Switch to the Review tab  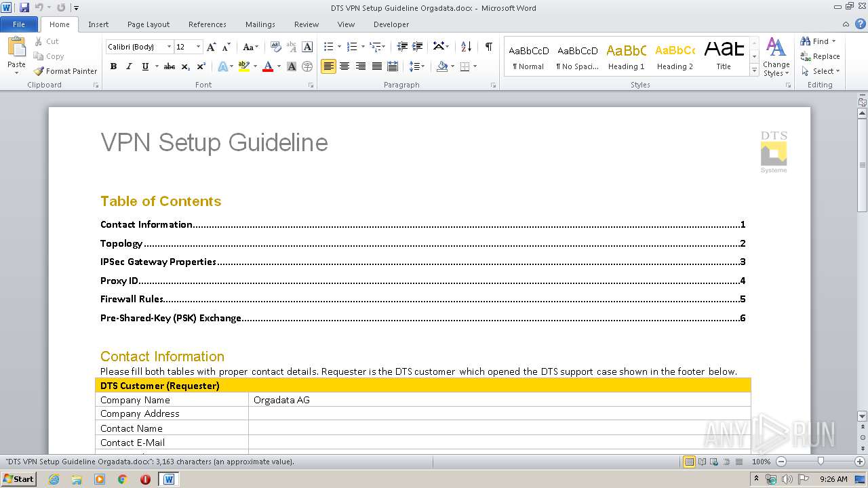[307, 24]
